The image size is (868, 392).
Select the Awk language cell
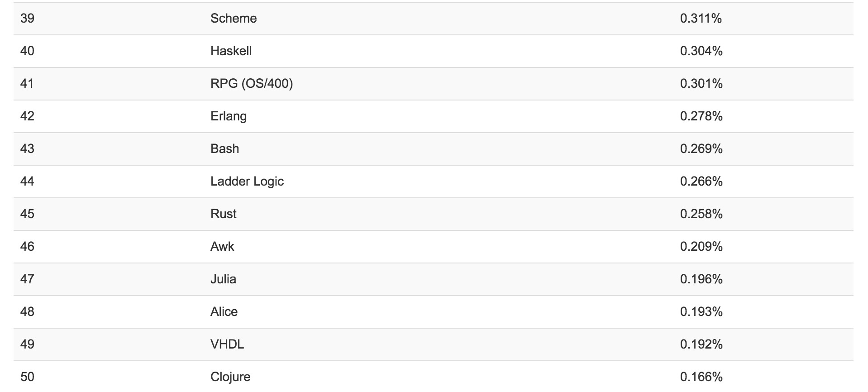pyautogui.click(x=222, y=247)
